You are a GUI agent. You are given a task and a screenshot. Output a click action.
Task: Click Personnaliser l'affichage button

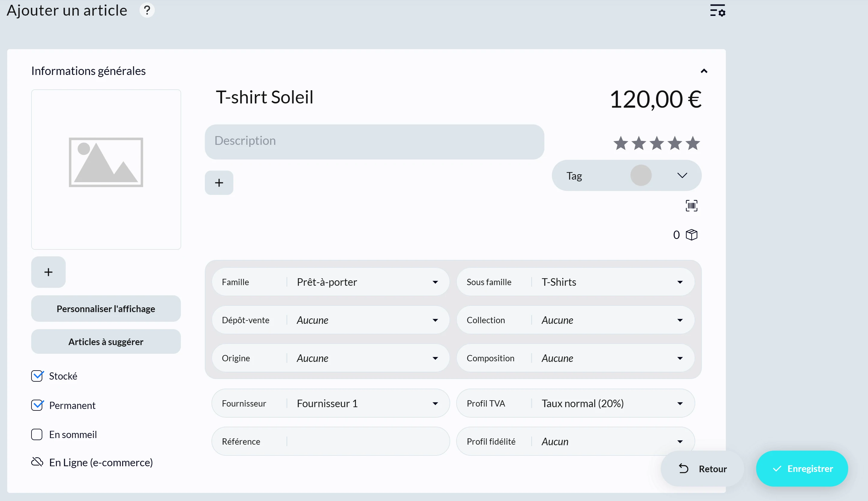point(106,309)
